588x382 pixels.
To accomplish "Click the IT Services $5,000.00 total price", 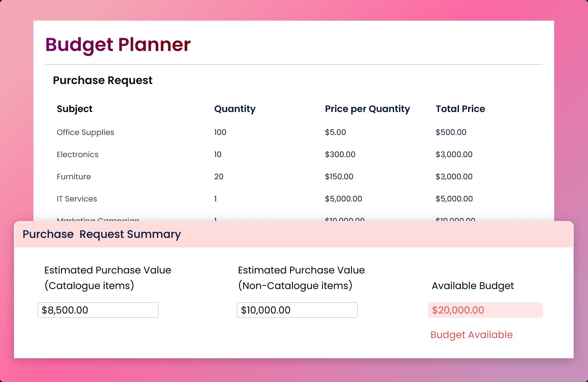I will [x=454, y=199].
